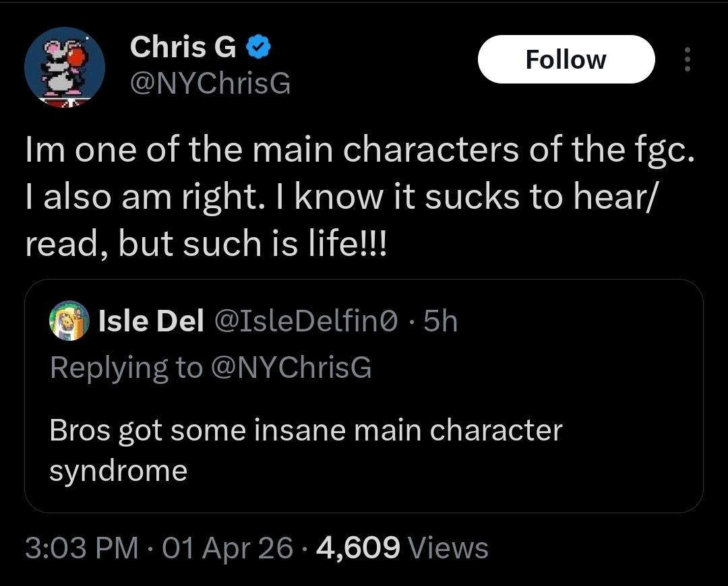Screen dimensions: 728x586
Task: Click the 4,609 view count number
Action: pos(358,548)
